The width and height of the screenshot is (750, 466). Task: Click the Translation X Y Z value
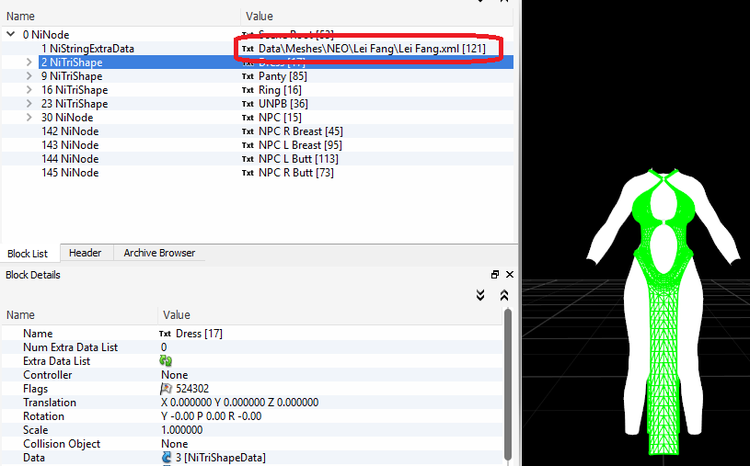pos(240,402)
